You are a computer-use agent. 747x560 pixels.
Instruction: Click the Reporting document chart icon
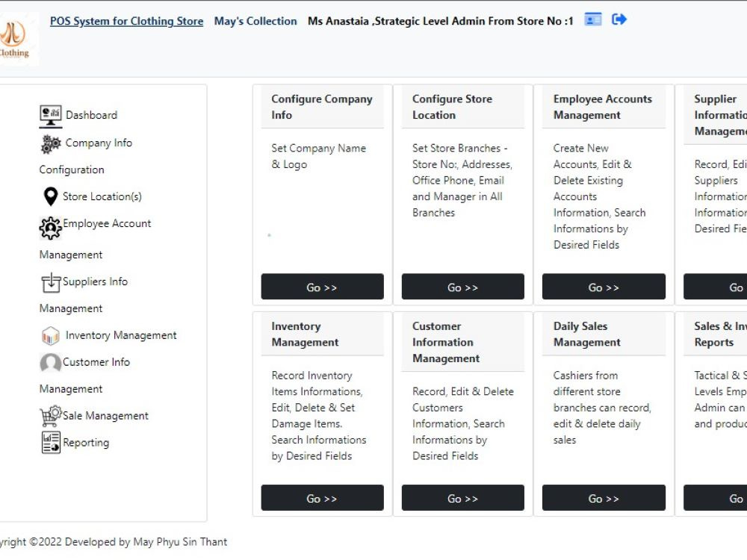[51, 442]
